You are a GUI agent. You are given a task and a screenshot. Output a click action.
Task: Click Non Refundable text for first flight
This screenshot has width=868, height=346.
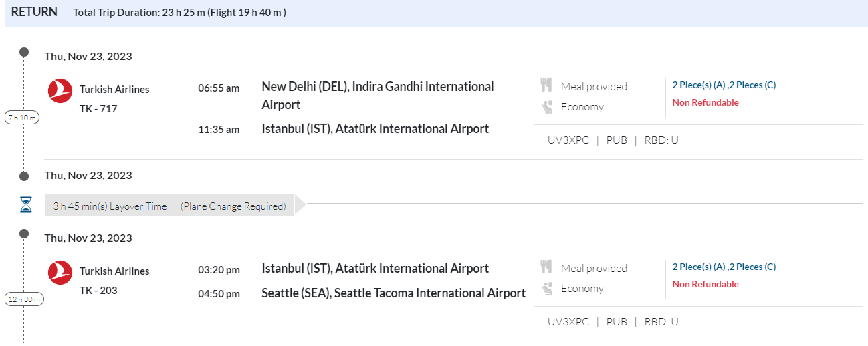(x=706, y=102)
